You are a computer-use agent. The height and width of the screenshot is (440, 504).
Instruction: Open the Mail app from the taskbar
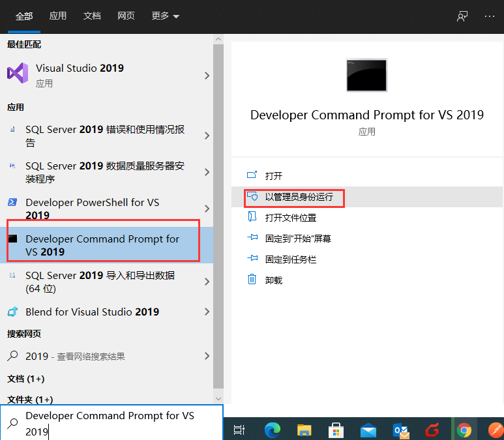tap(368, 430)
